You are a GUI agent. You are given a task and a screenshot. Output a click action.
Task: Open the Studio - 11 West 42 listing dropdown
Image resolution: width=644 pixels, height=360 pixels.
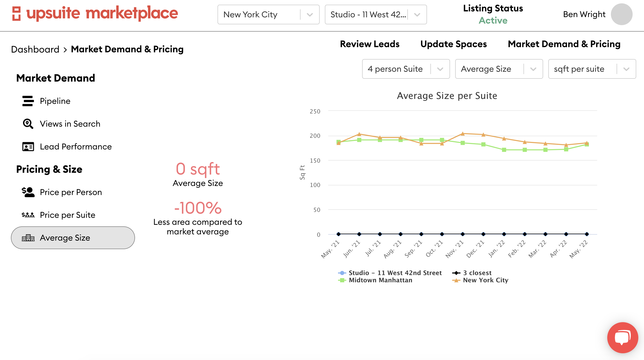[376, 15]
